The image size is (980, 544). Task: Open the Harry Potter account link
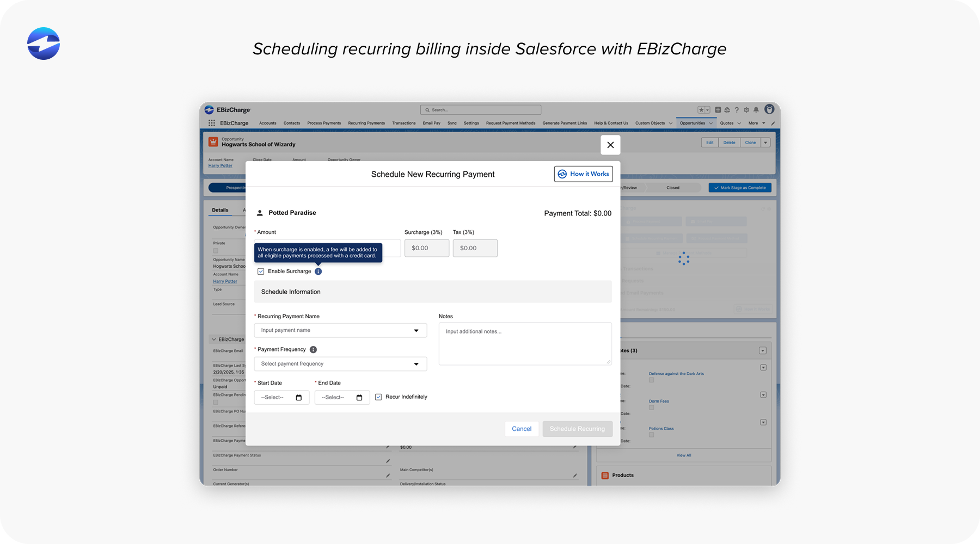coord(220,165)
